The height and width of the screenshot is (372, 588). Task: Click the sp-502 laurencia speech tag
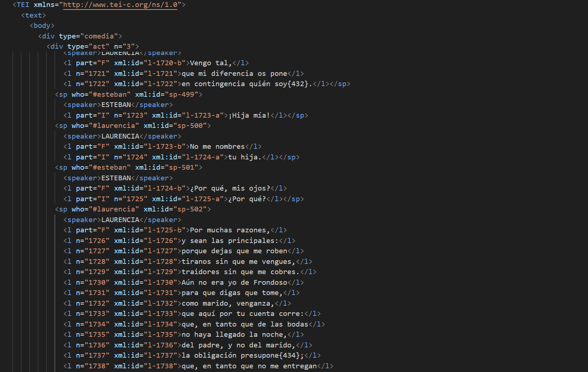tap(133, 209)
